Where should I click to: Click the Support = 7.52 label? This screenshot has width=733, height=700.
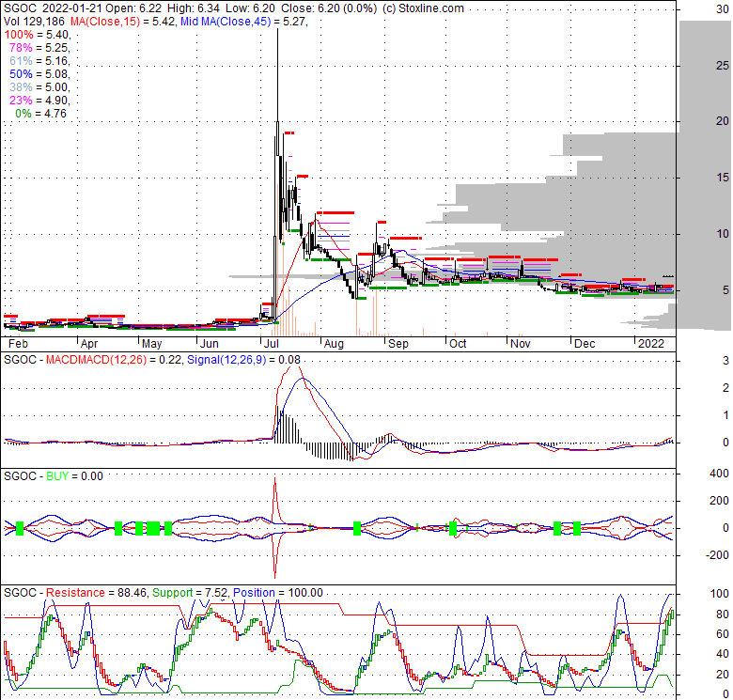[189, 593]
